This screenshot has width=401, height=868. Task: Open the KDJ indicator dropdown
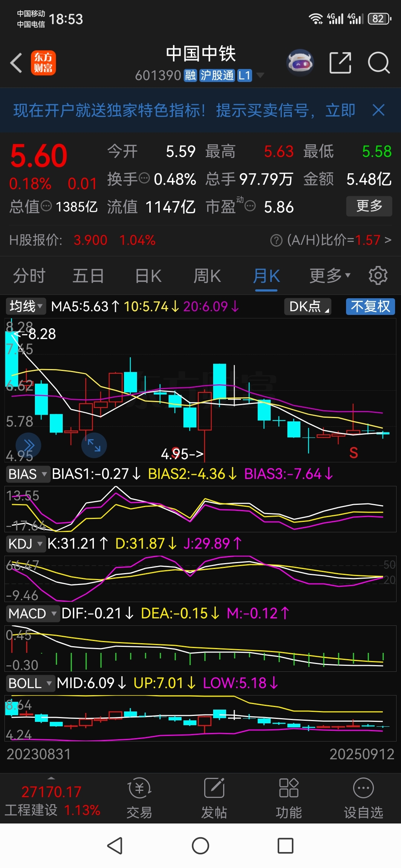26,544
